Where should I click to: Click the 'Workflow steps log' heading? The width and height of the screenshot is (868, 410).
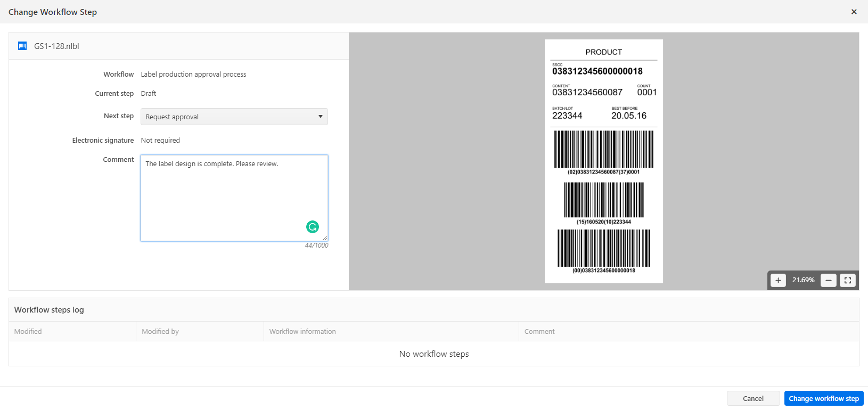[x=49, y=310]
